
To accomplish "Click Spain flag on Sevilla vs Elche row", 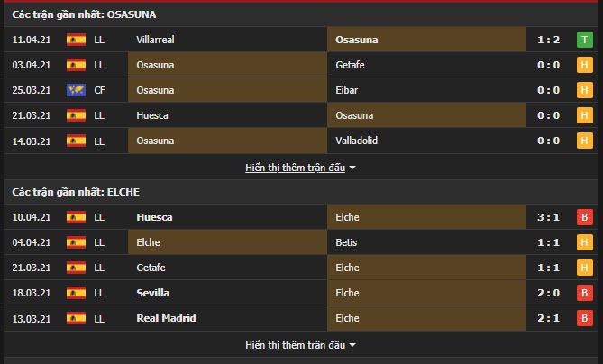I will tap(76, 293).
